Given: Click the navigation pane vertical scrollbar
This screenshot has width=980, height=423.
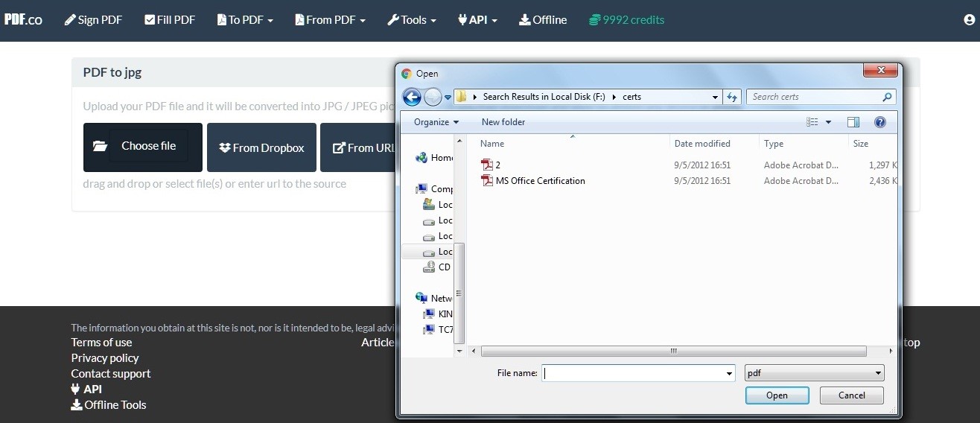Looking at the screenshot, I should point(459,292).
